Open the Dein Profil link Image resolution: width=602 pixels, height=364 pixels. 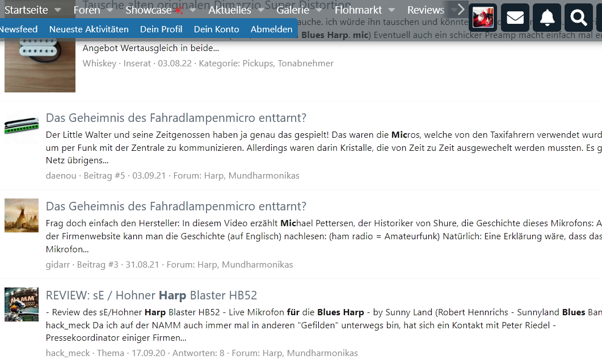tap(161, 29)
